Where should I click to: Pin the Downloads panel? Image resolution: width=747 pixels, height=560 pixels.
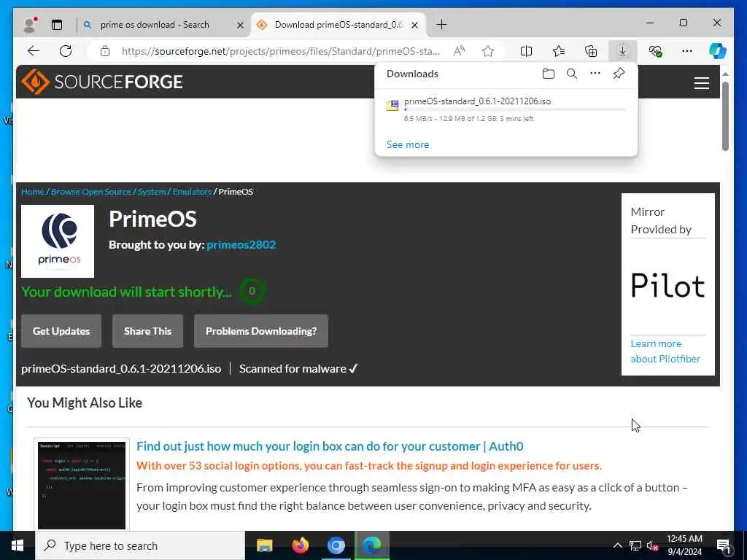(619, 74)
